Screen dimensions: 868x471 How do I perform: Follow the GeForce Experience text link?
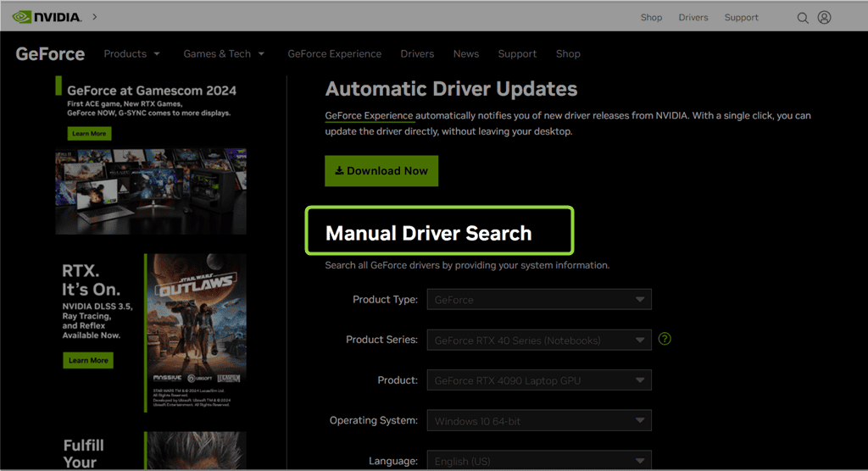369,116
